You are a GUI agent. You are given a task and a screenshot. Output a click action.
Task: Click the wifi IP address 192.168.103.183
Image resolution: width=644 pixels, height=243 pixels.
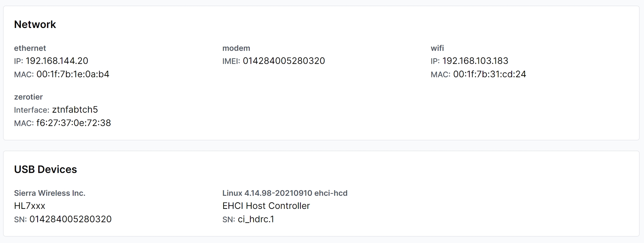click(x=475, y=61)
